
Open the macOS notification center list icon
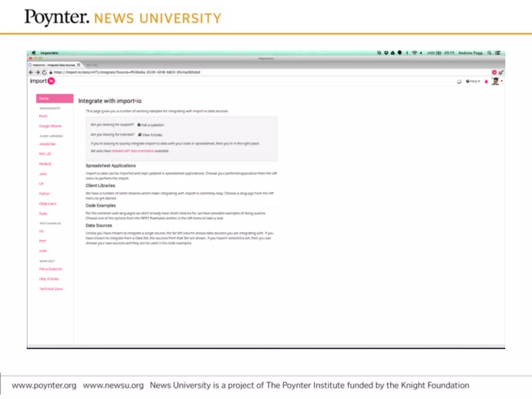click(x=497, y=53)
